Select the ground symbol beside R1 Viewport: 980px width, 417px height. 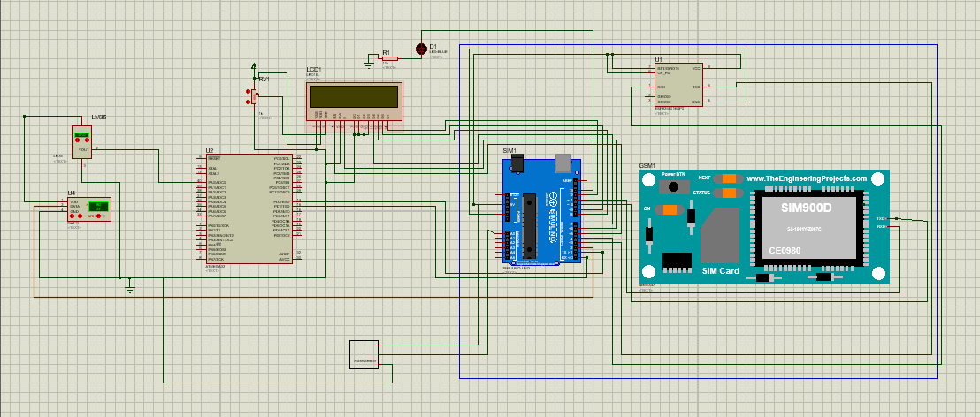[369, 63]
